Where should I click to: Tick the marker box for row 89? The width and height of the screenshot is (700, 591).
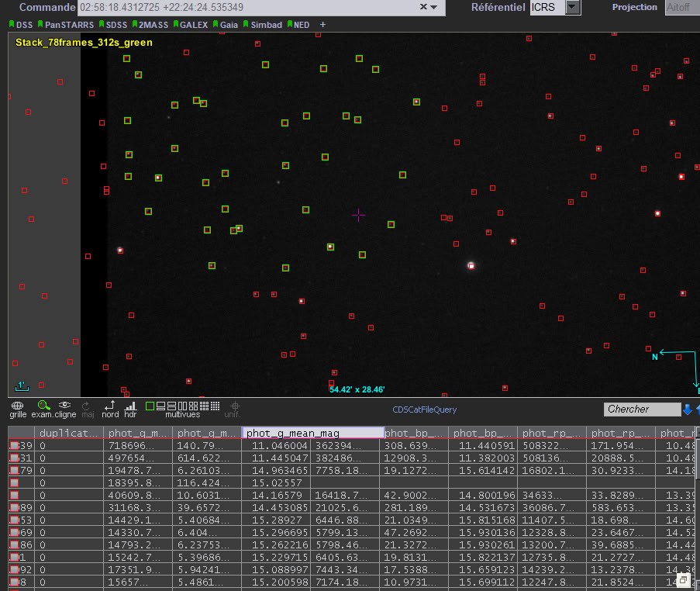pyautogui.click(x=14, y=507)
